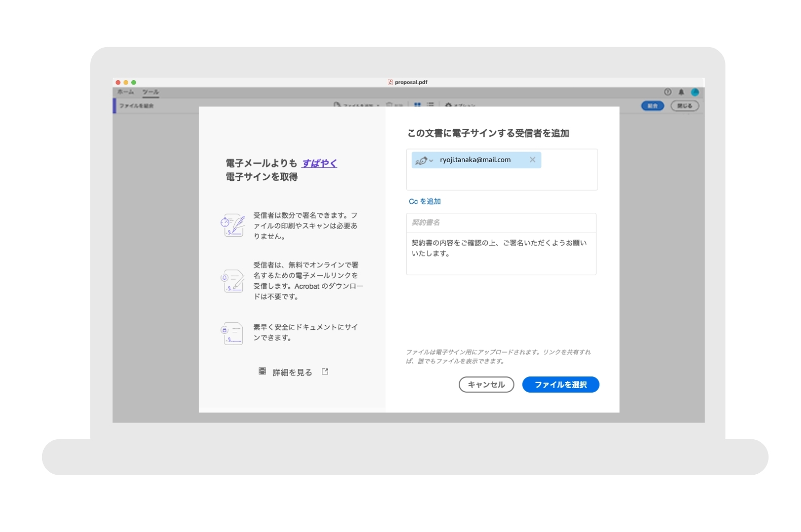Click the yellow minimize window button
Image resolution: width=801 pixels, height=532 pixels.
[x=126, y=82]
